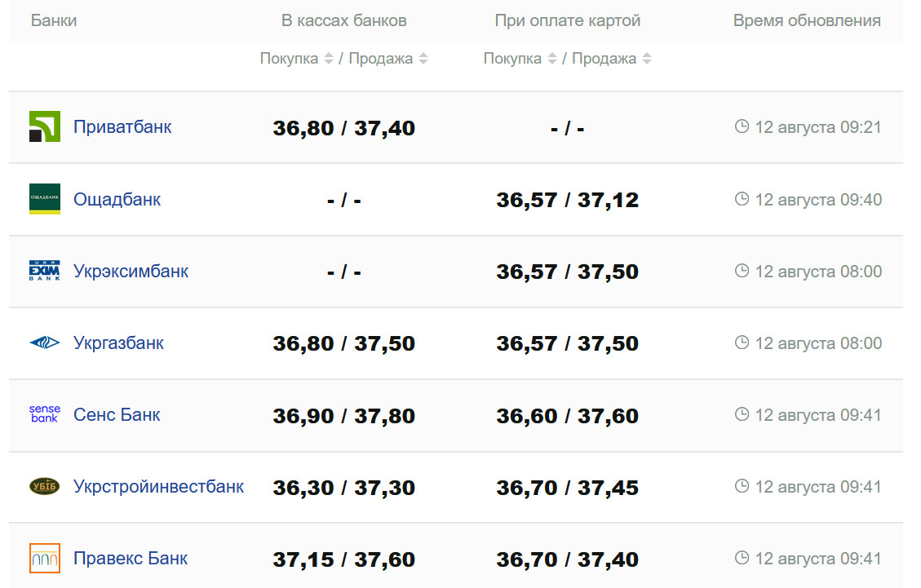
Task: Click the Приватбанк logo icon
Action: pyautogui.click(x=45, y=126)
